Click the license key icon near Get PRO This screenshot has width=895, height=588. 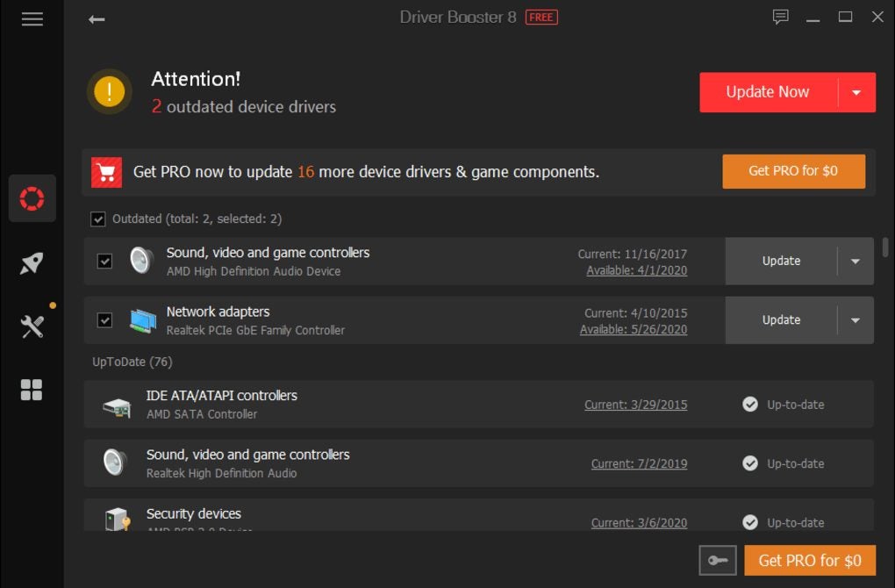click(x=717, y=560)
